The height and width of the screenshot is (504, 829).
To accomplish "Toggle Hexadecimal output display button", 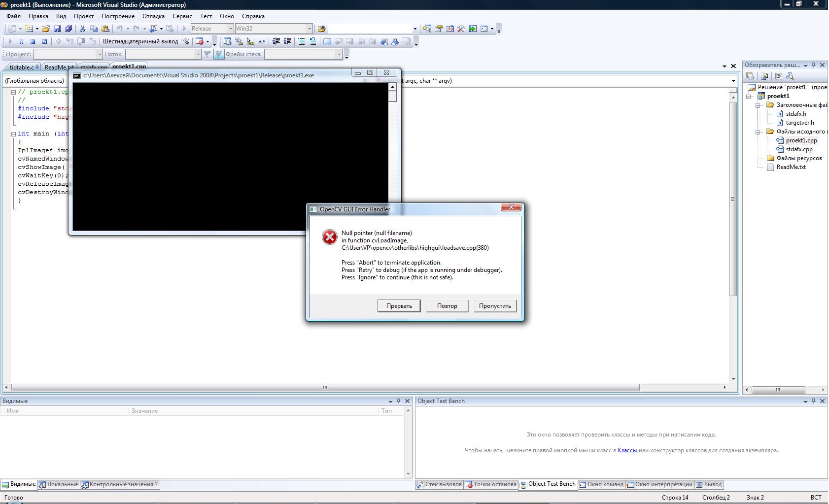I will pyautogui.click(x=140, y=41).
